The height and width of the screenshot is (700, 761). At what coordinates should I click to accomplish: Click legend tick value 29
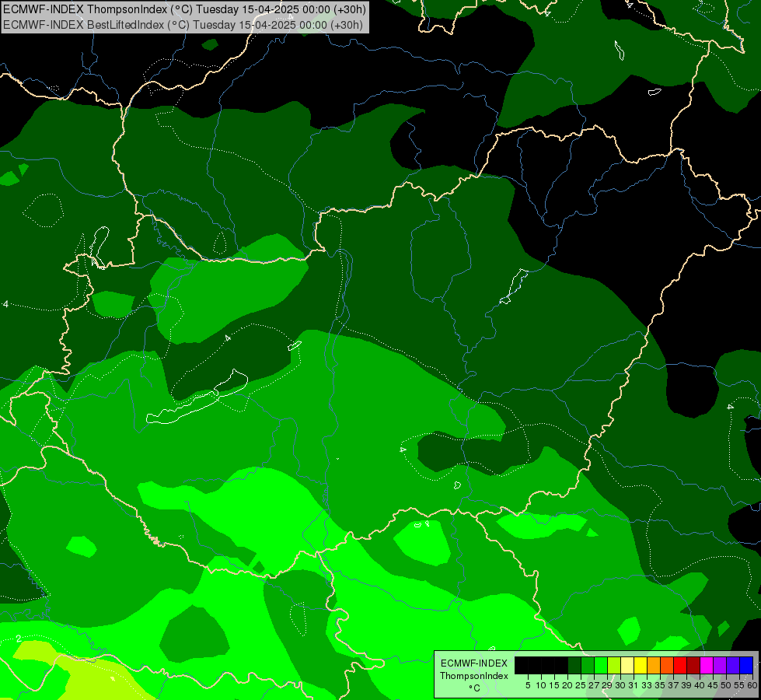pyautogui.click(x=606, y=685)
